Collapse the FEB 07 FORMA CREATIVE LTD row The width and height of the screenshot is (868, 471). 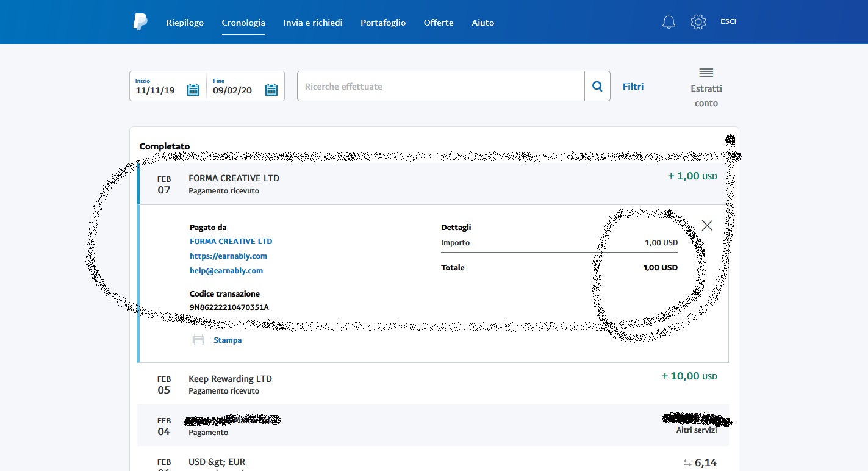click(432, 184)
